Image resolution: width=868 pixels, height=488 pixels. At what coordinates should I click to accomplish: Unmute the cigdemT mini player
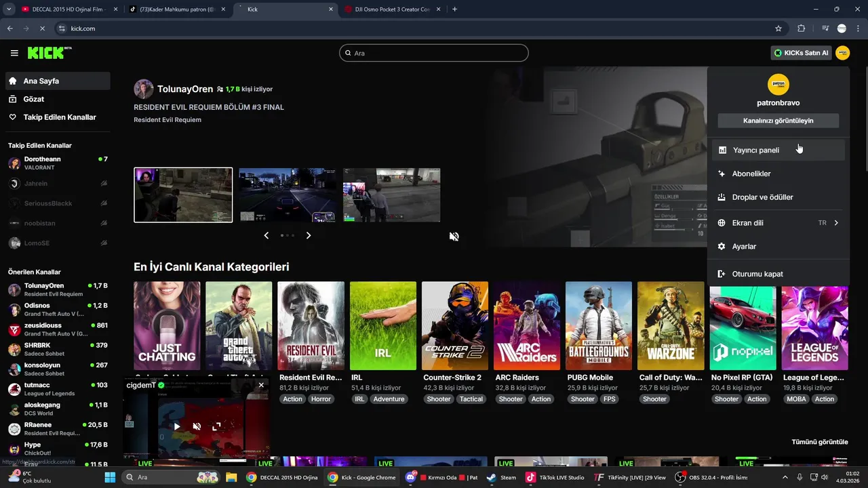[x=197, y=426]
